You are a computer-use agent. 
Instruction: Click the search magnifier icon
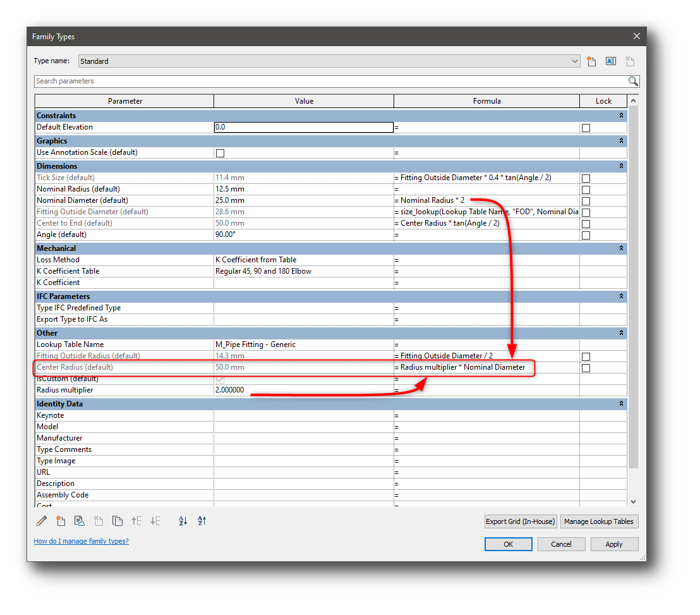[633, 81]
